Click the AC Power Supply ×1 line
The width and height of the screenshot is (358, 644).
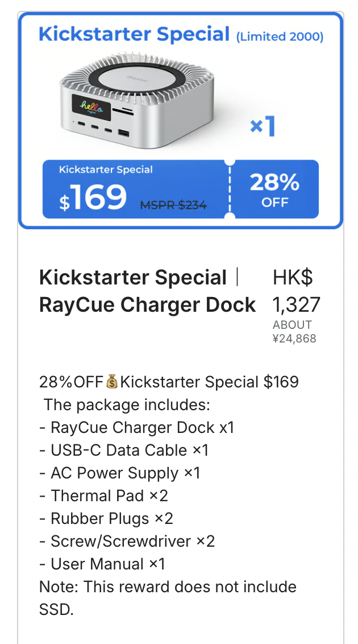(119, 473)
